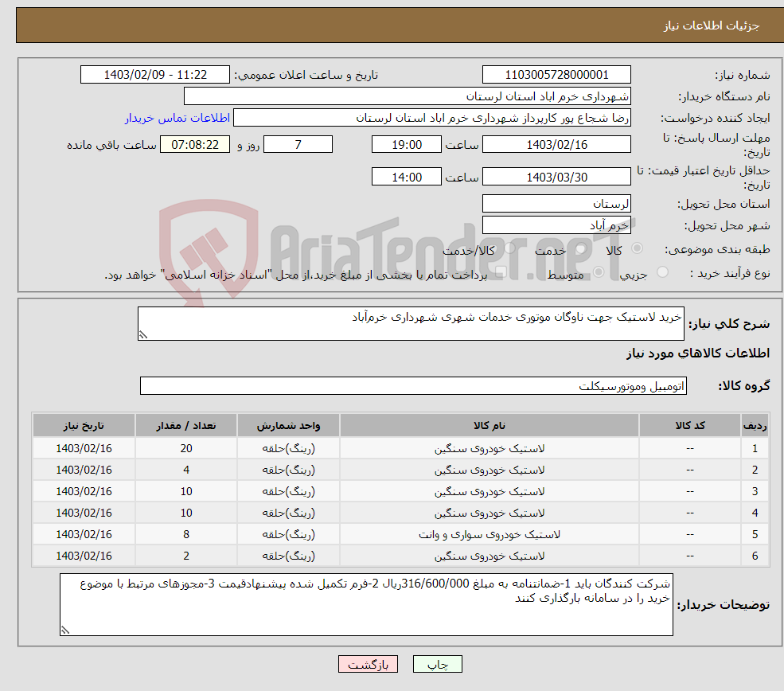Image resolution: width=784 pixels, height=691 pixels.
Task: Click the چاپ print button
Action: coord(438,664)
